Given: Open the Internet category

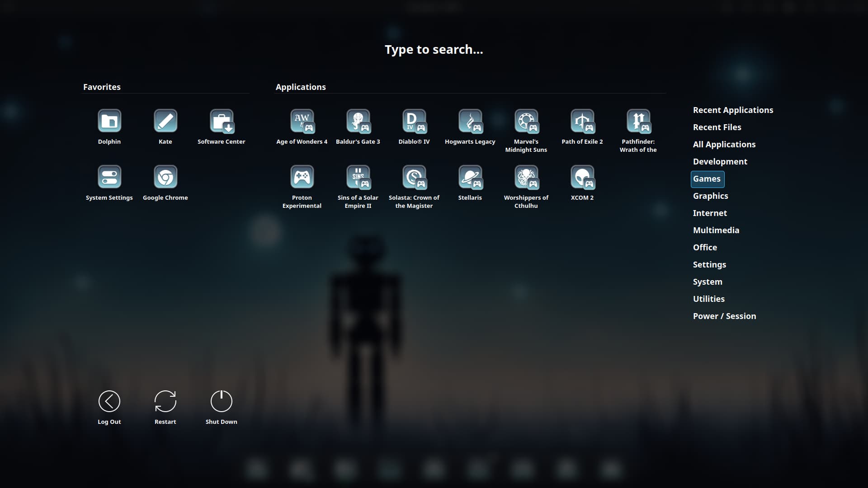Looking at the screenshot, I should pos(710,213).
